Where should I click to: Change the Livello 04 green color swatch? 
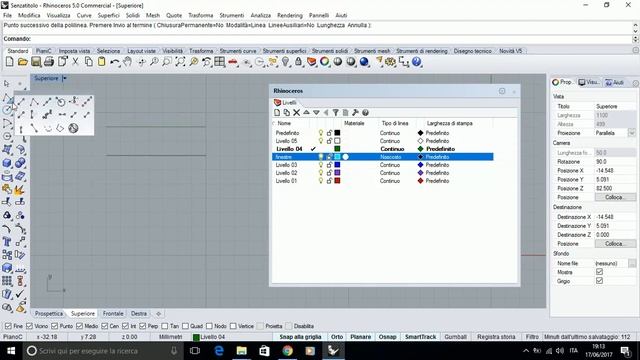click(337, 149)
